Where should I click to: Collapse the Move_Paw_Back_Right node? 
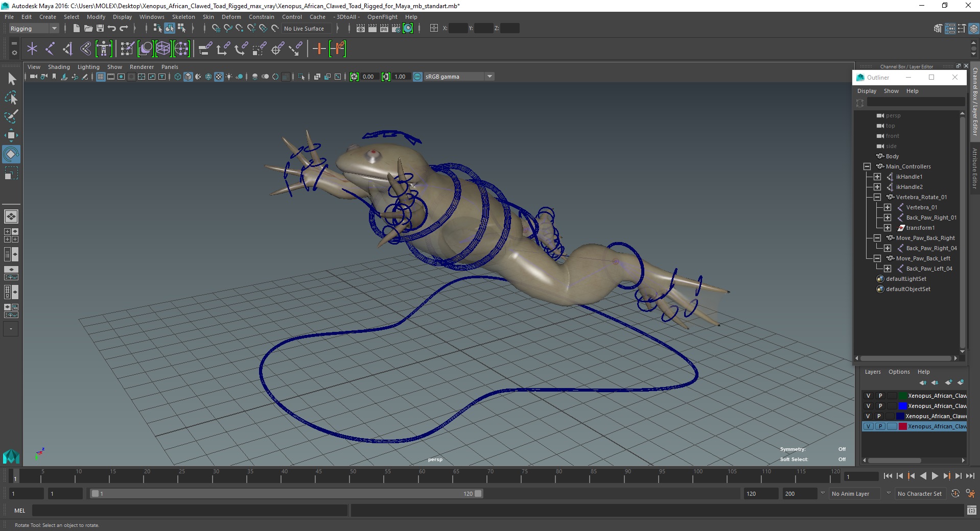point(877,238)
